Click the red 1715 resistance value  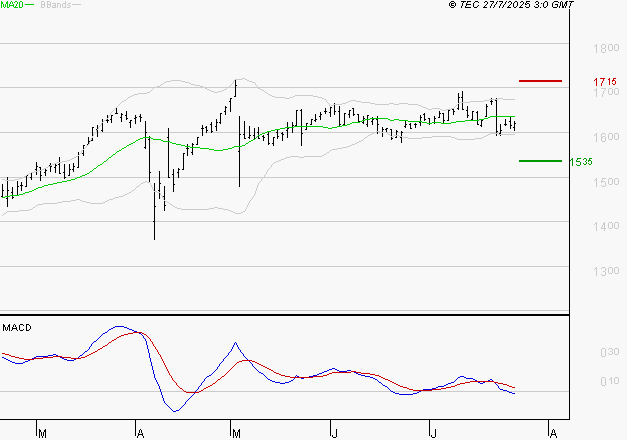click(605, 82)
